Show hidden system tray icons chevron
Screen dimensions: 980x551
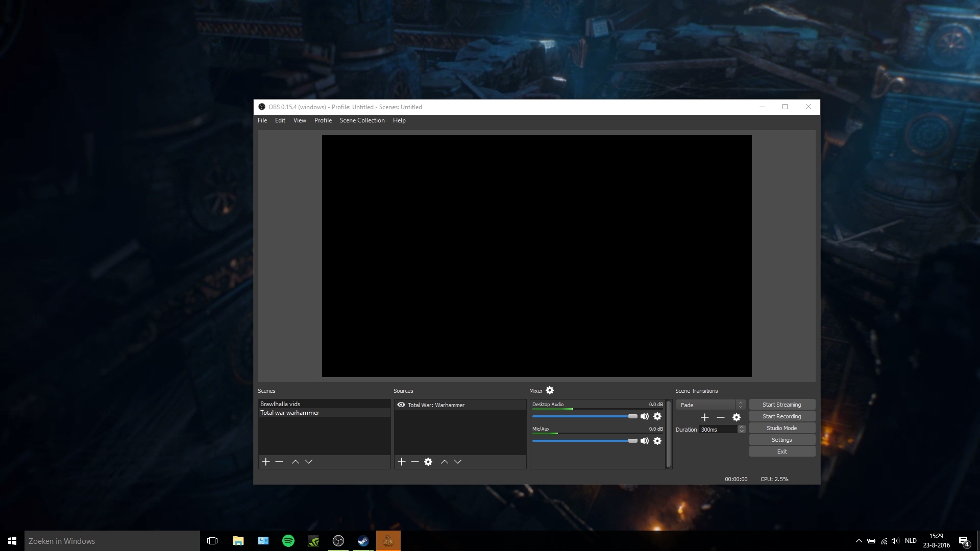tap(859, 541)
